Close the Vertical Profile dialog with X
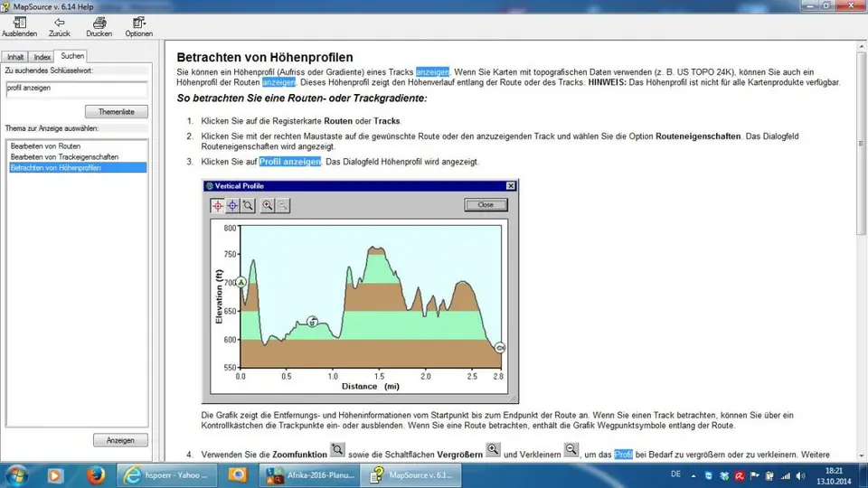 click(510, 186)
